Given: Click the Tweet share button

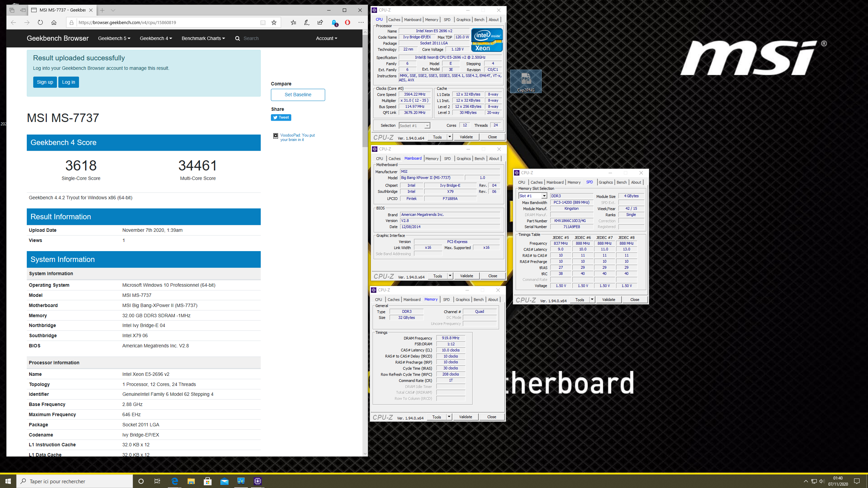Looking at the screenshot, I should click(281, 118).
